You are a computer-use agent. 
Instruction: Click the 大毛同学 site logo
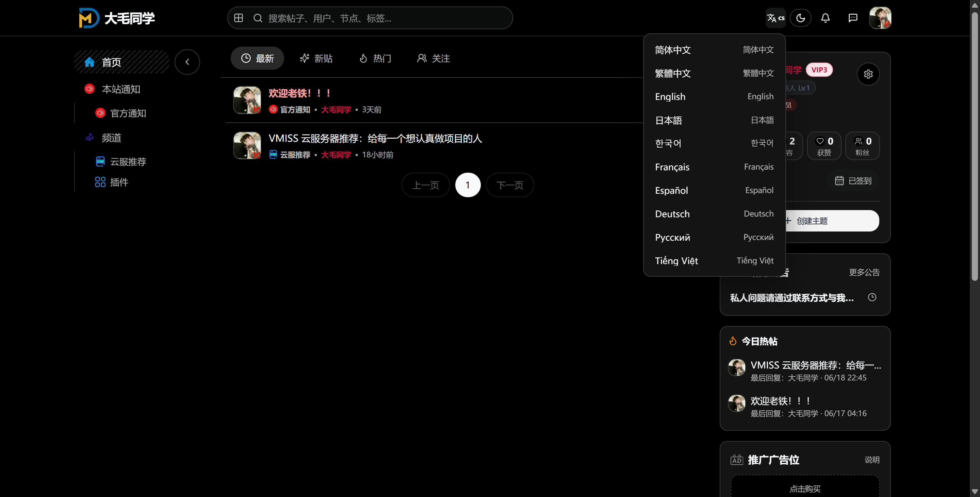click(x=117, y=18)
